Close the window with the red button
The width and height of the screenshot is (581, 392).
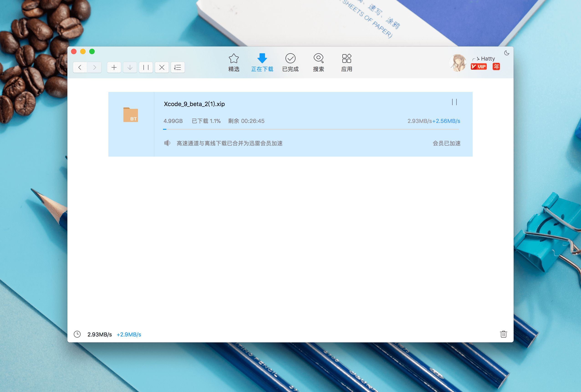coord(74,51)
